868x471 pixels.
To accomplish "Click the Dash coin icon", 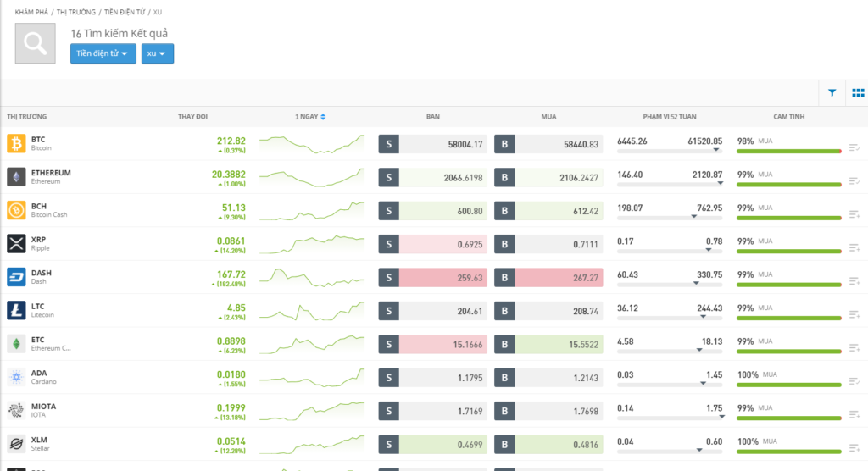I will [x=16, y=277].
